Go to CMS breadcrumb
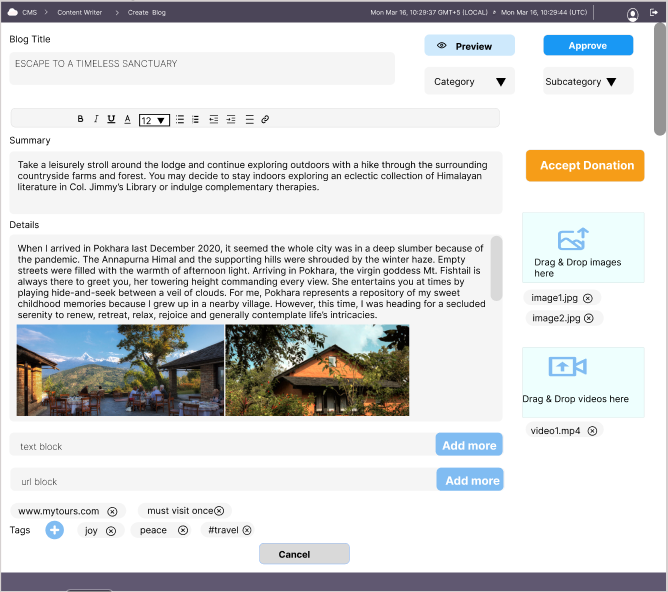Viewport: 668px width, 592px height. click(x=29, y=12)
